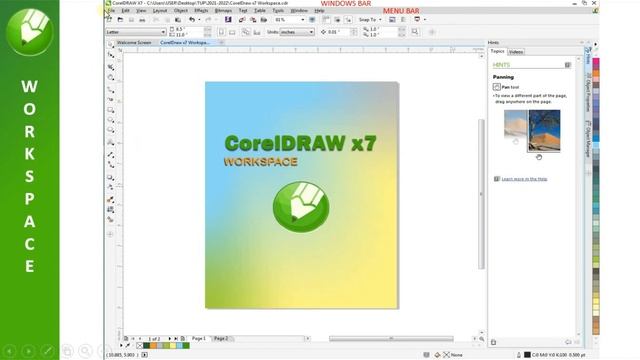Set page to Landscape orientation
640x360 pixels.
232,32
